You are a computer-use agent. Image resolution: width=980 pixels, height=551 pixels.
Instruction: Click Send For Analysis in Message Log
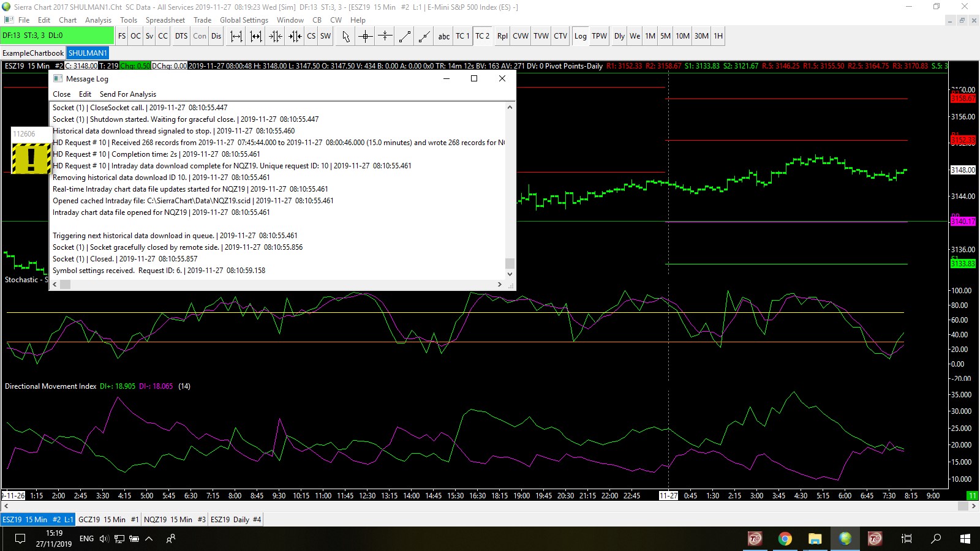point(127,94)
